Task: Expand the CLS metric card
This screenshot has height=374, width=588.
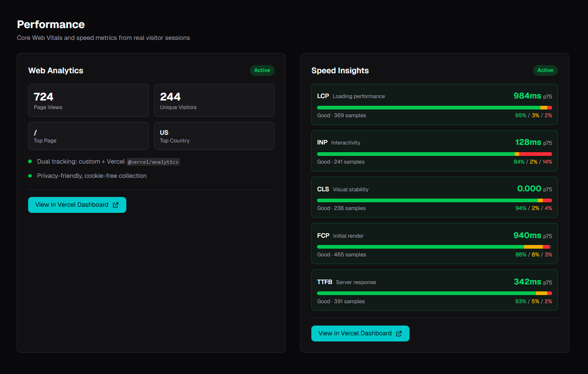Action: point(434,197)
